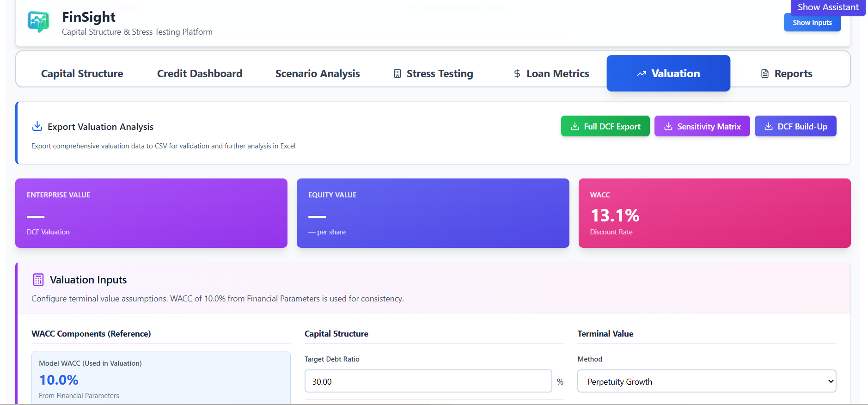Download the DCF Build-Up export
Image resolution: width=868 pixels, height=405 pixels.
795,126
